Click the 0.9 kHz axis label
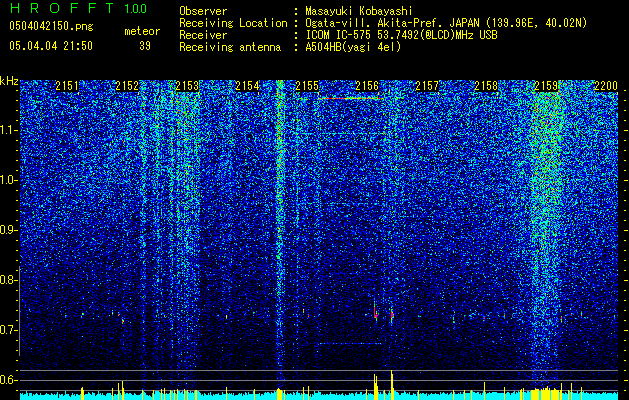The image size is (629, 400). 9,230
